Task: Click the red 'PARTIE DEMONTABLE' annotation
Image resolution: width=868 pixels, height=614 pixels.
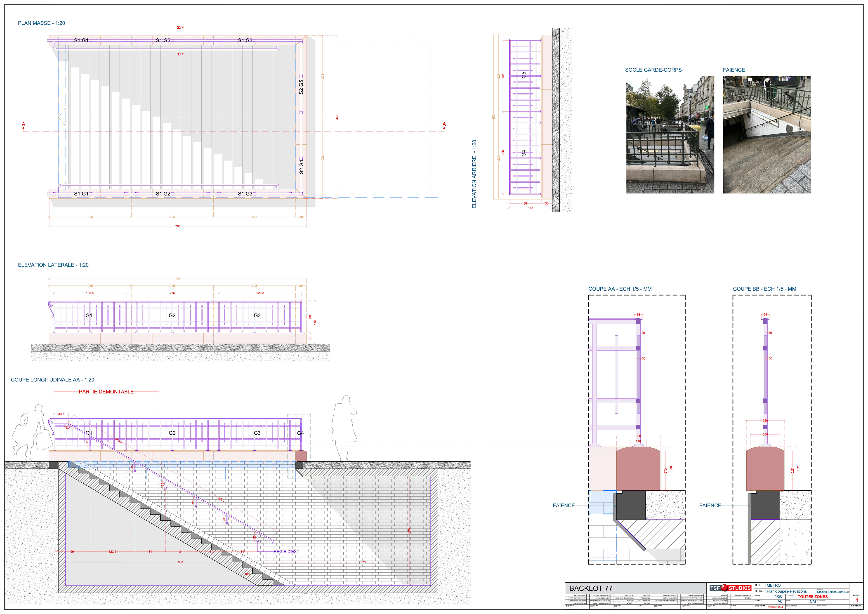Action: tap(106, 392)
